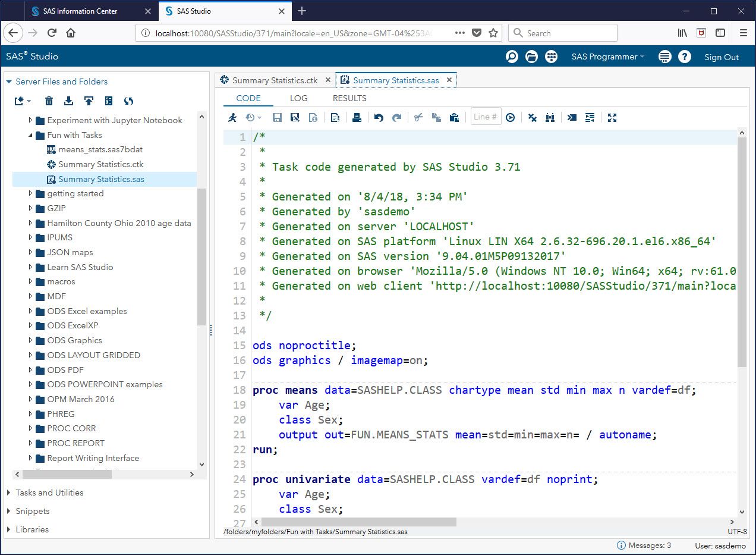This screenshot has height=555, width=756.
Task: Open the SAS Studio help icon
Action: [x=685, y=57]
